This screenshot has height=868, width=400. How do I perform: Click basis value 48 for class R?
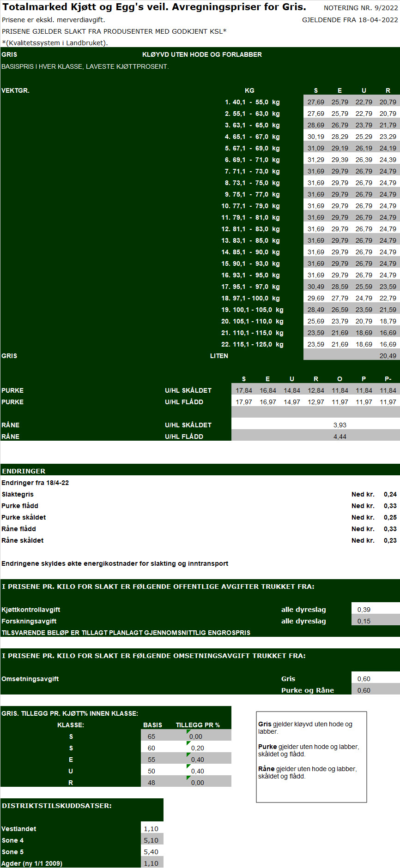coord(152,783)
